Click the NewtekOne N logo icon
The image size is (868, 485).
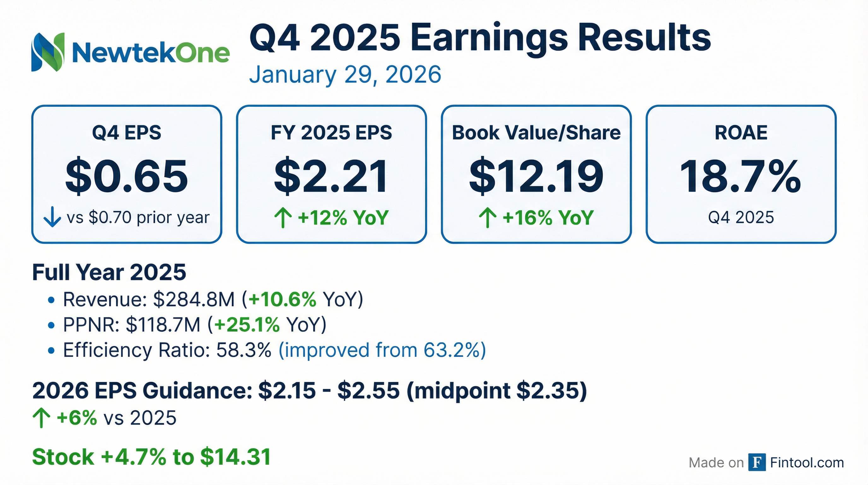tap(48, 52)
